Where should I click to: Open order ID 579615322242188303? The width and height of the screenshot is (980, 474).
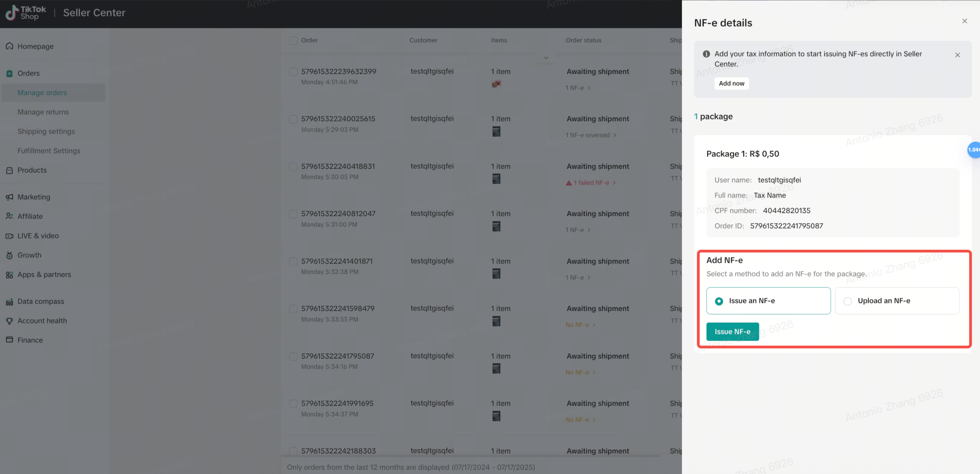pyautogui.click(x=338, y=451)
